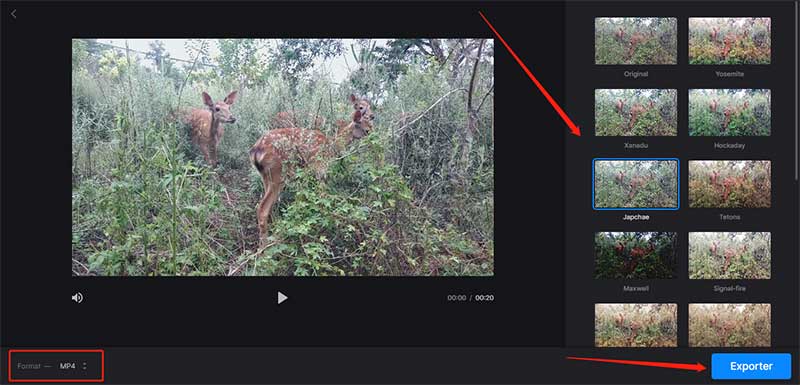Image resolution: width=800 pixels, height=385 pixels.
Task: Click the Maxwell filter label
Action: [636, 288]
